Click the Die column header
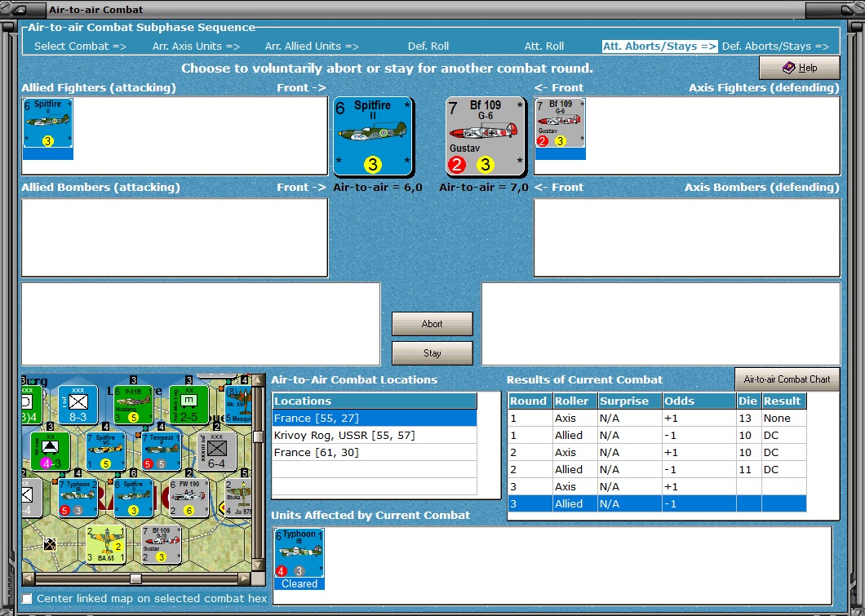Viewport: 865px width, 616px height. click(748, 401)
